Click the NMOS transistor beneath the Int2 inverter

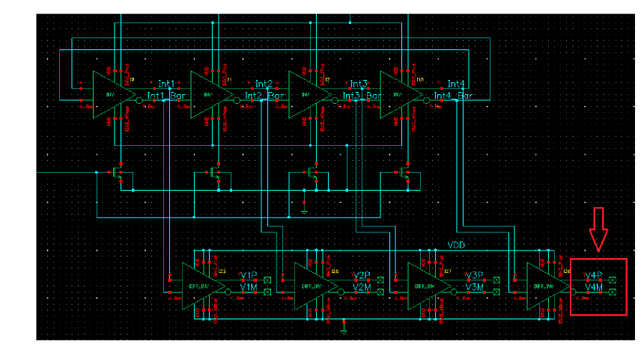pos(215,173)
